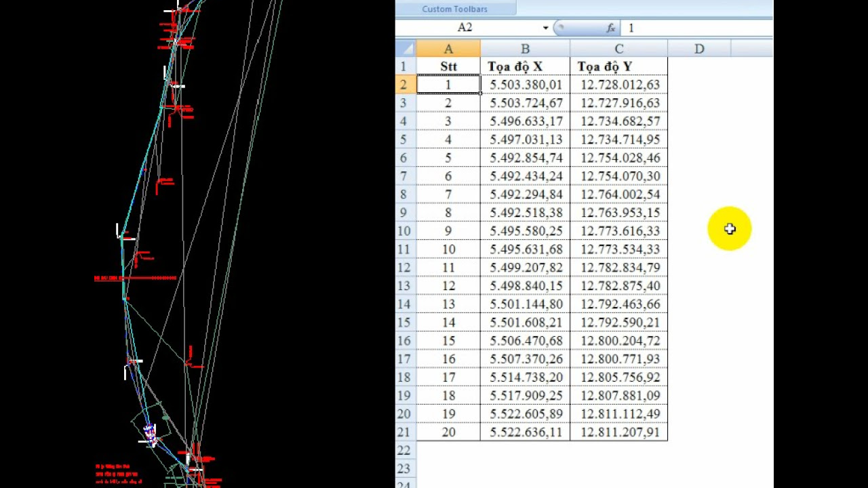Click the Select All corner triangle
The image size is (868, 488).
(x=406, y=49)
